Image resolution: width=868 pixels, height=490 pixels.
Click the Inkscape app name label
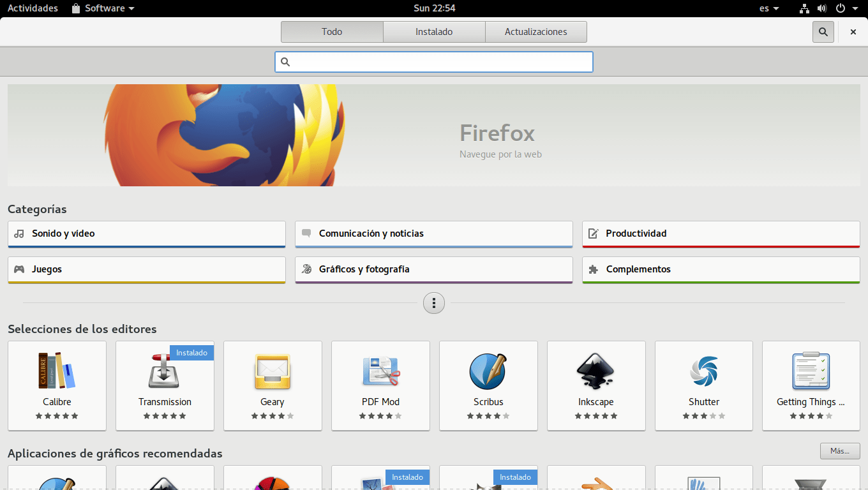tap(596, 402)
